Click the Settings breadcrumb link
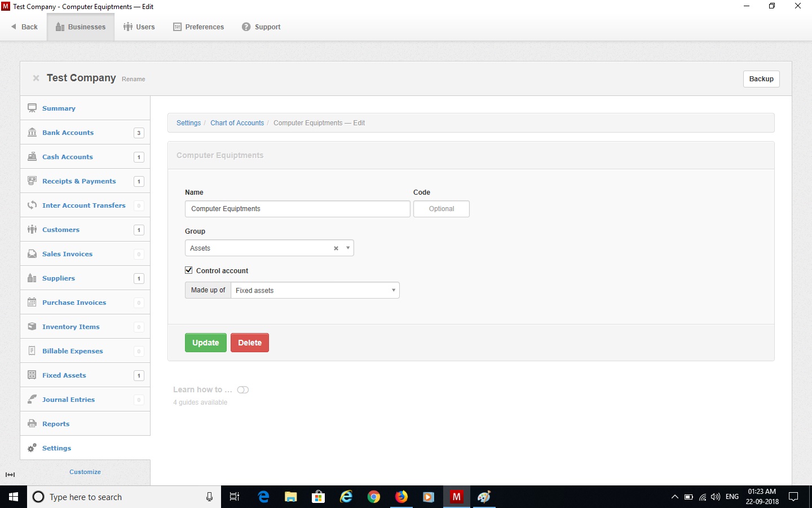Screen dimensions: 812x508 (188, 123)
